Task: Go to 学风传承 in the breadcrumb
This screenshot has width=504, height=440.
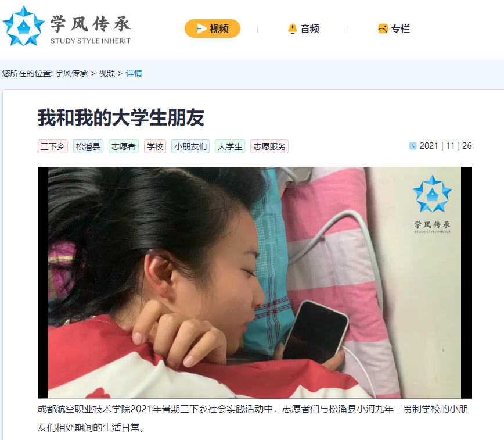Action: [x=71, y=73]
